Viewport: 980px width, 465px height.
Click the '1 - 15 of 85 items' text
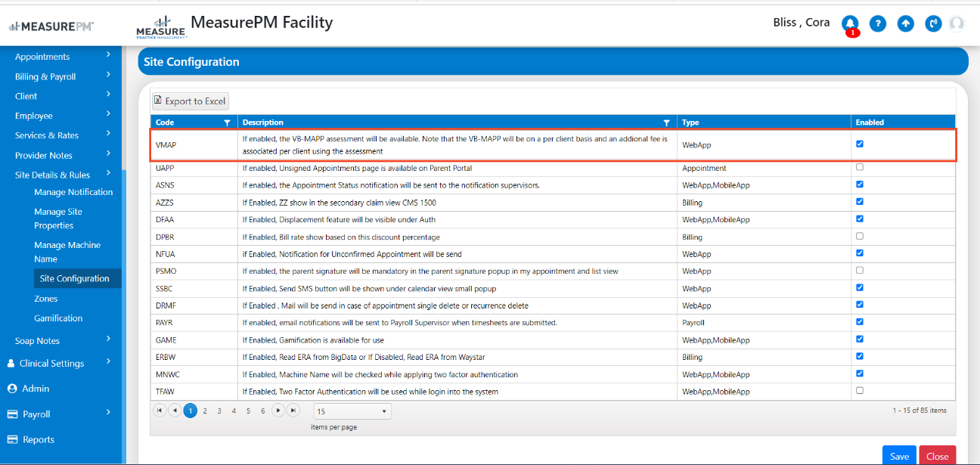920,411
